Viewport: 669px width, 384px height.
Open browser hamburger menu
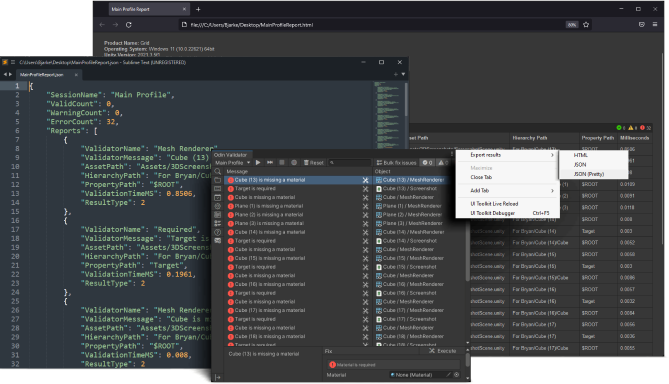655,25
